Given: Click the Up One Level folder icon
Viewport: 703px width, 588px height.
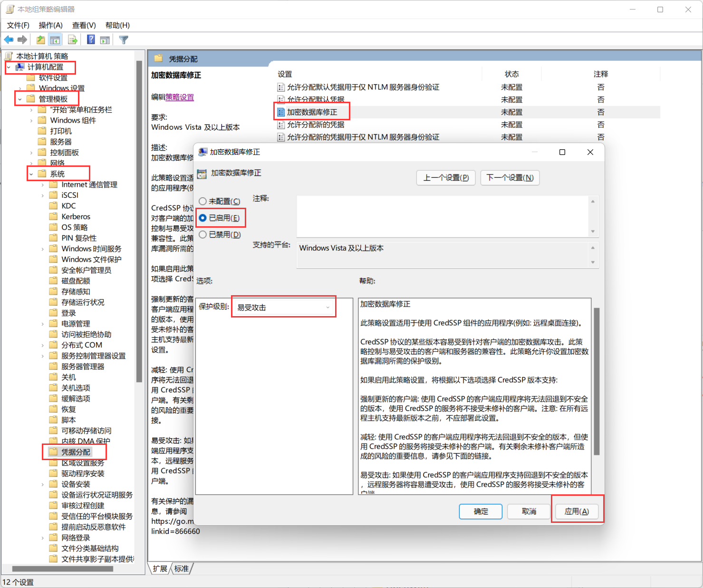Looking at the screenshot, I should tap(41, 40).
